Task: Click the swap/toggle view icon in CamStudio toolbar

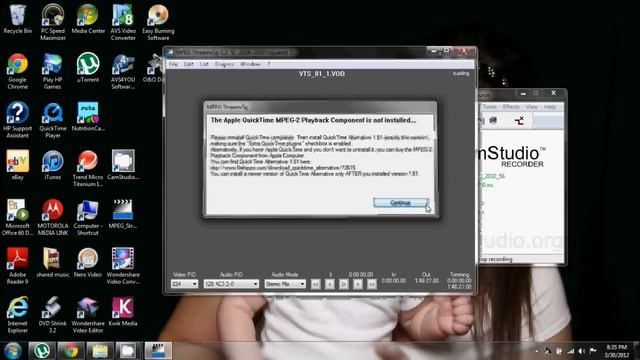Action: [519, 120]
